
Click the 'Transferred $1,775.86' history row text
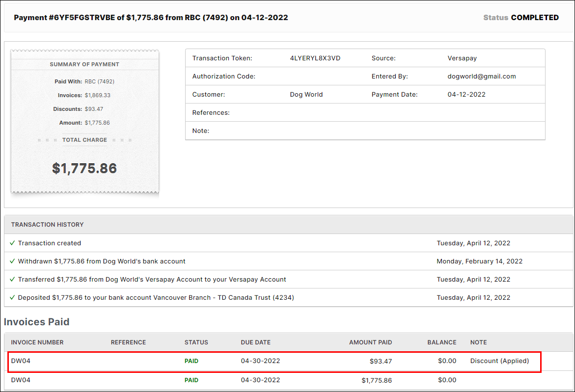(x=152, y=279)
